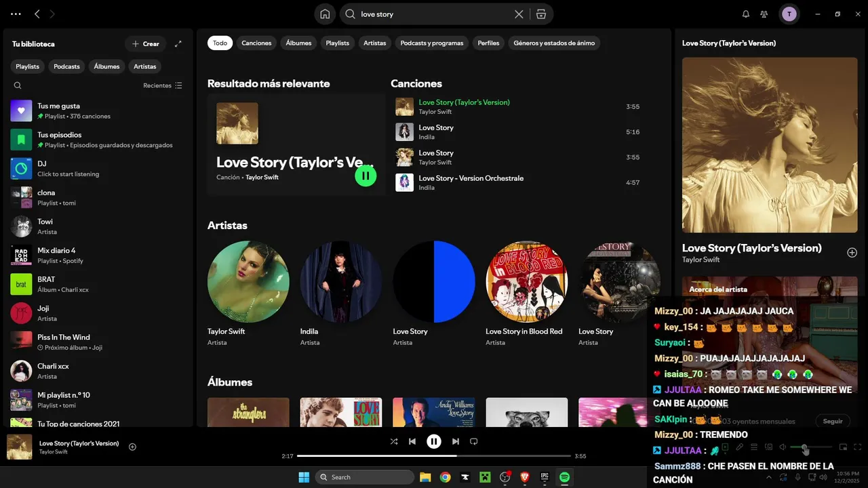Open connect to a device icon
The image size is (868, 488).
pyautogui.click(x=768, y=447)
